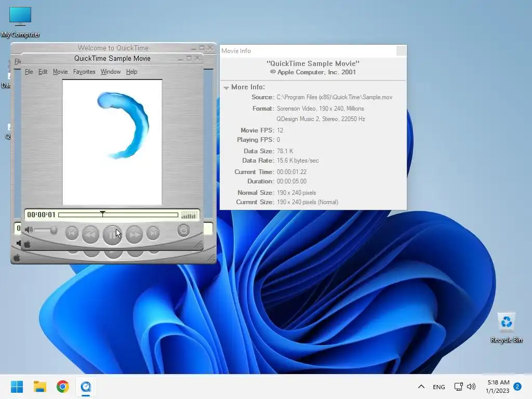The width and height of the screenshot is (532, 399).
Task: Close the Movie Info panel
Action: click(x=401, y=50)
